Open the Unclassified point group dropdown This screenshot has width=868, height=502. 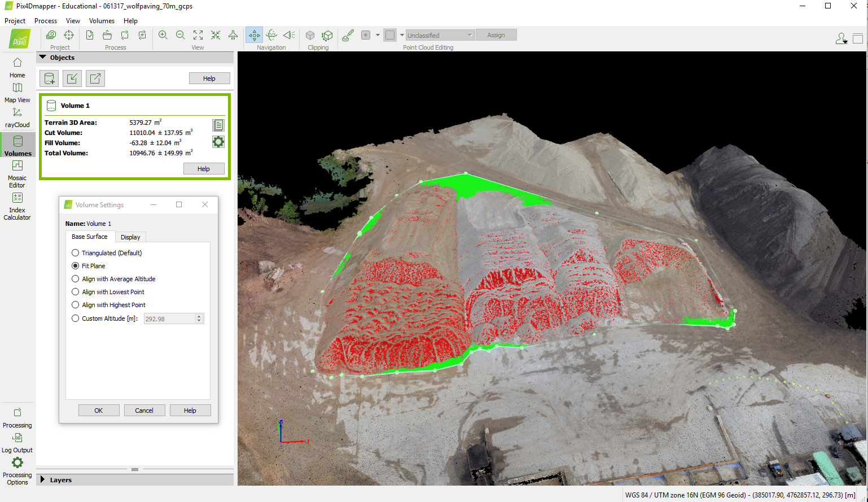[x=440, y=35]
